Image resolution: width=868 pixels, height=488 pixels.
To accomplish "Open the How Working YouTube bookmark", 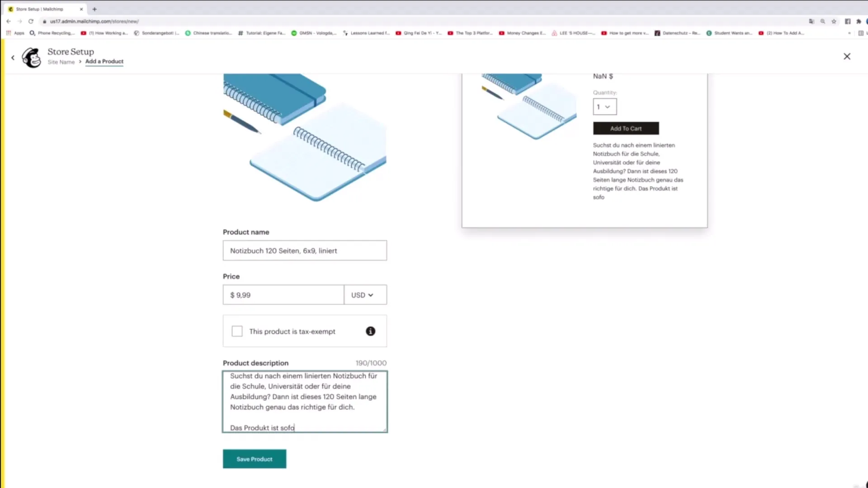I will (104, 33).
